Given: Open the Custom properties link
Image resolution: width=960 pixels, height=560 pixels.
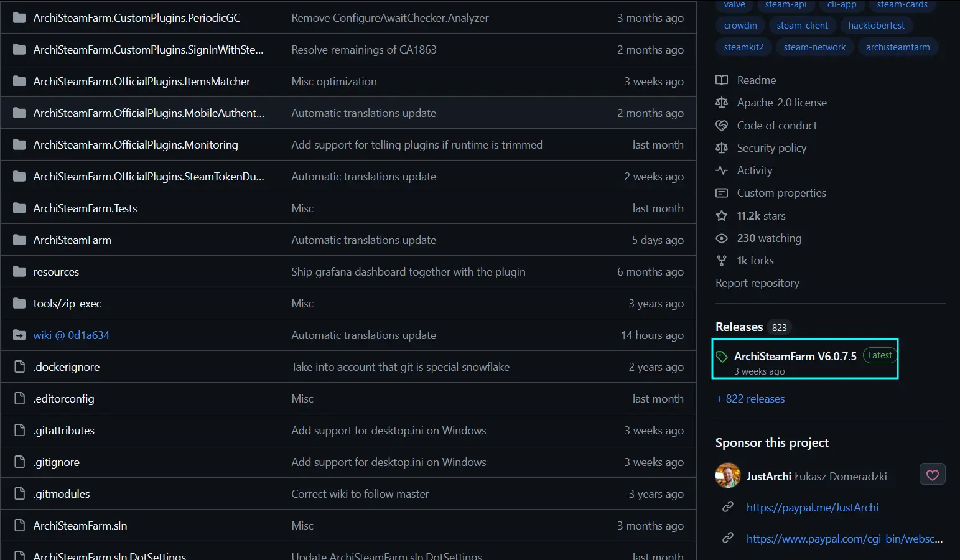Looking at the screenshot, I should [x=781, y=193].
